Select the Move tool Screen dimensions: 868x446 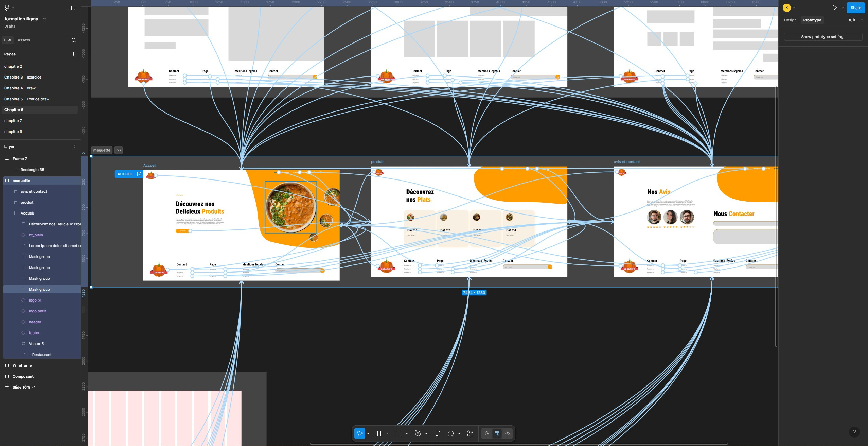click(x=359, y=433)
